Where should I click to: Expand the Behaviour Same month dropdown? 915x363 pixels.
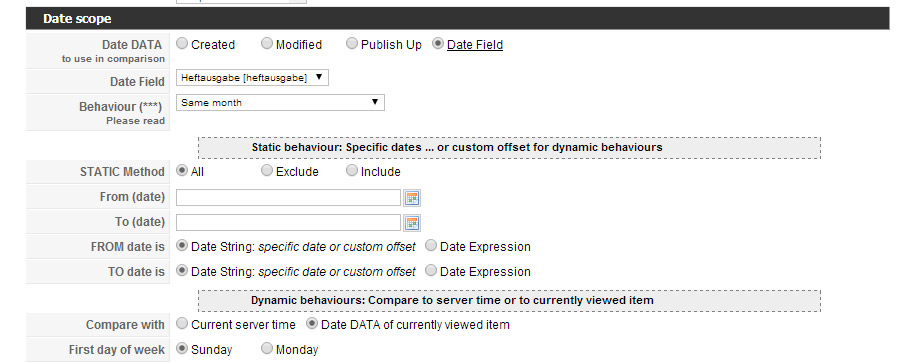click(x=280, y=103)
